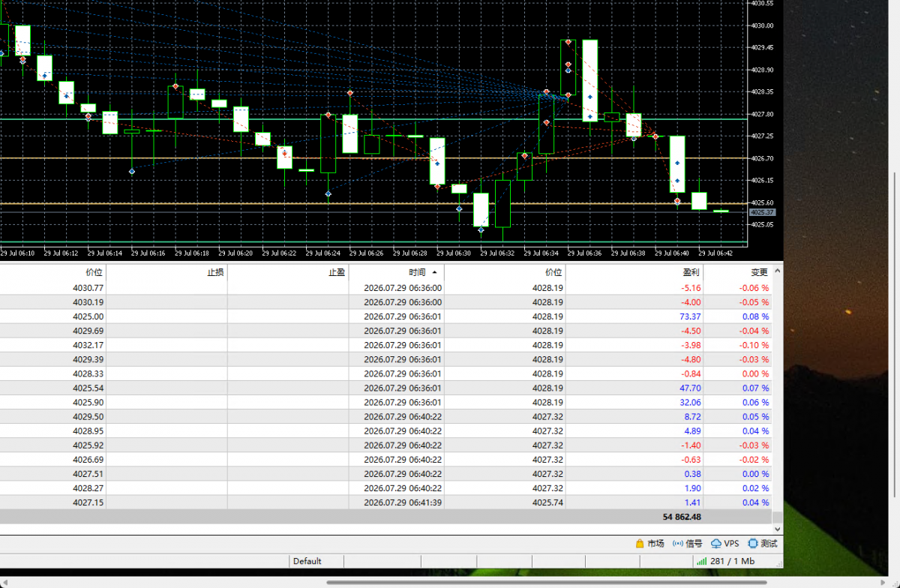Open the 测试 (Tester) chip icon
Viewport: 900px width, 588px height.
(x=753, y=543)
